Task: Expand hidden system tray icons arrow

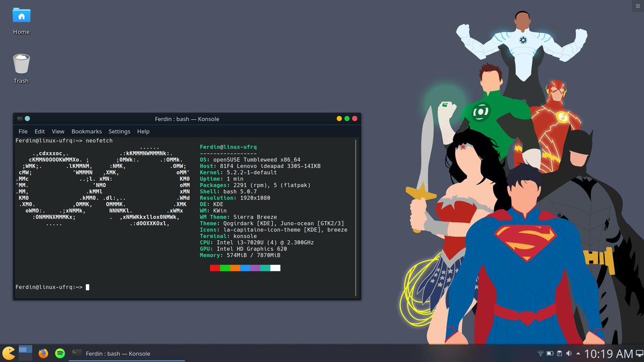Action: click(x=578, y=353)
